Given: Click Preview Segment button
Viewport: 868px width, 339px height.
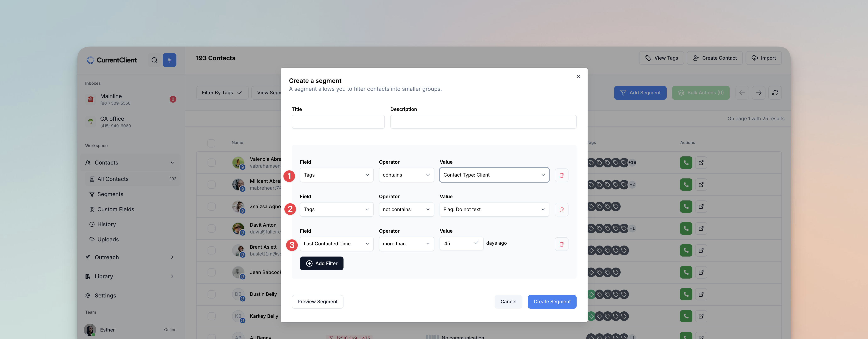Looking at the screenshot, I should pos(317,302).
